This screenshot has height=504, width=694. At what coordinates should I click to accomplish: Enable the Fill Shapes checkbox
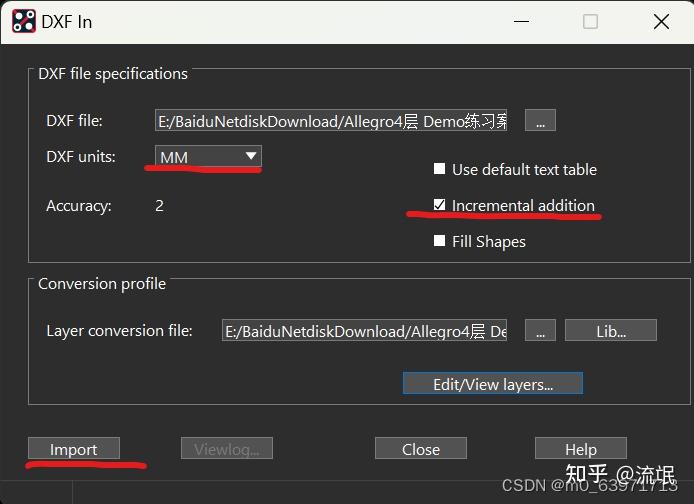click(x=440, y=240)
